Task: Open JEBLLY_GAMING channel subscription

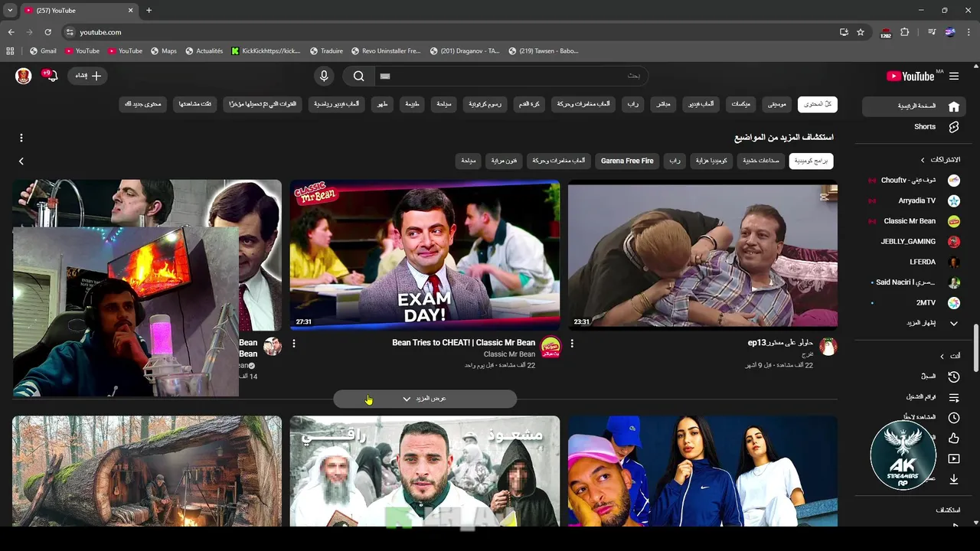Action: [x=913, y=241]
